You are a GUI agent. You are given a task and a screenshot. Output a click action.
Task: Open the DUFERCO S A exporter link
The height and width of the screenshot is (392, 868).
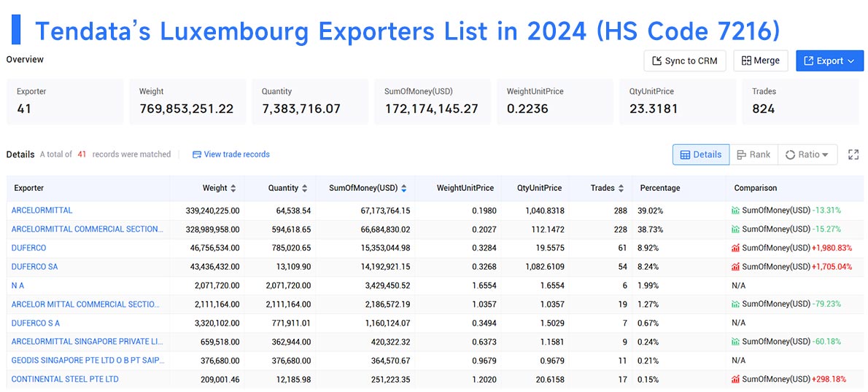point(36,323)
